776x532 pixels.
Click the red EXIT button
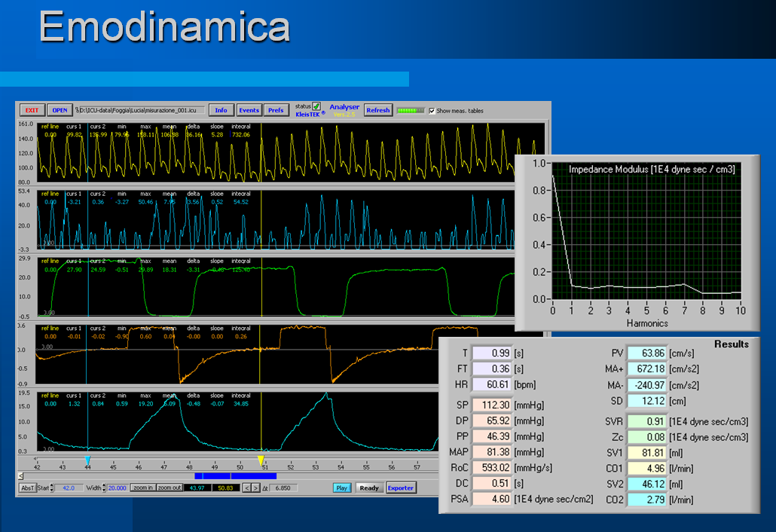point(32,110)
